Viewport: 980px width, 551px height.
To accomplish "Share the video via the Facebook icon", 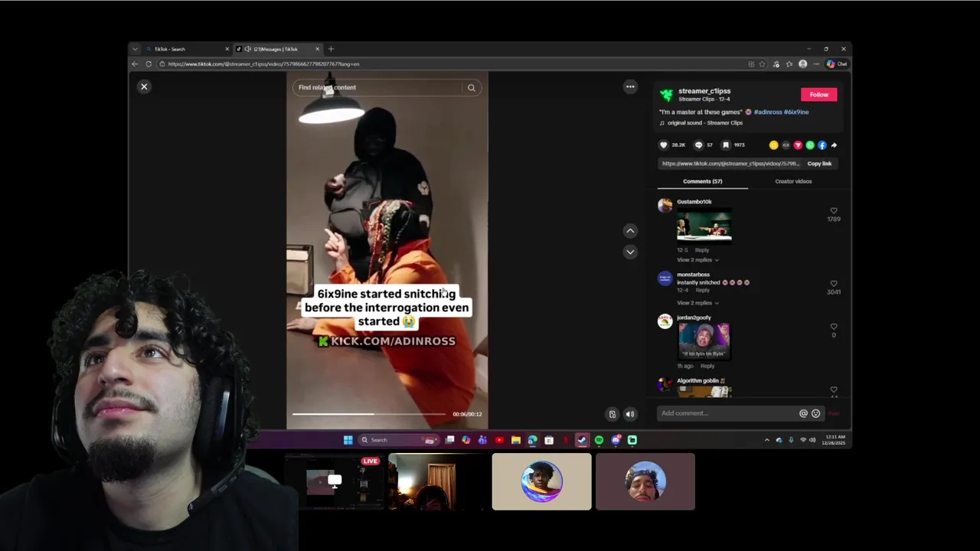I will (822, 145).
